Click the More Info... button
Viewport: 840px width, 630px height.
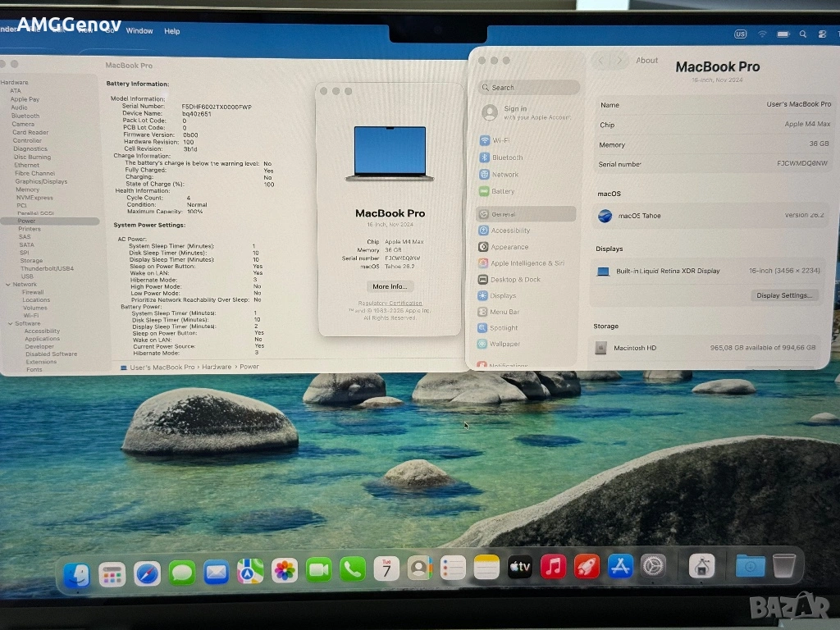[390, 286]
